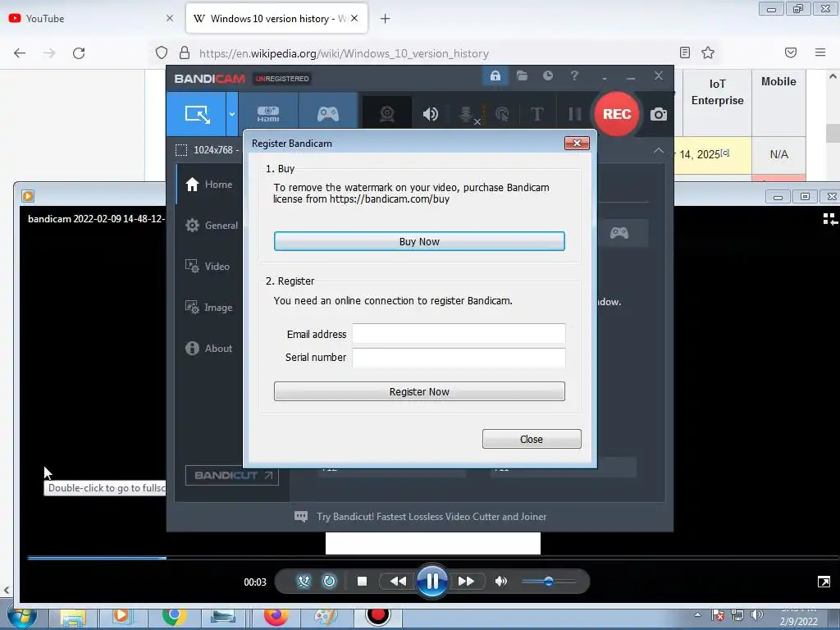Click the browser forward arrow

49,53
